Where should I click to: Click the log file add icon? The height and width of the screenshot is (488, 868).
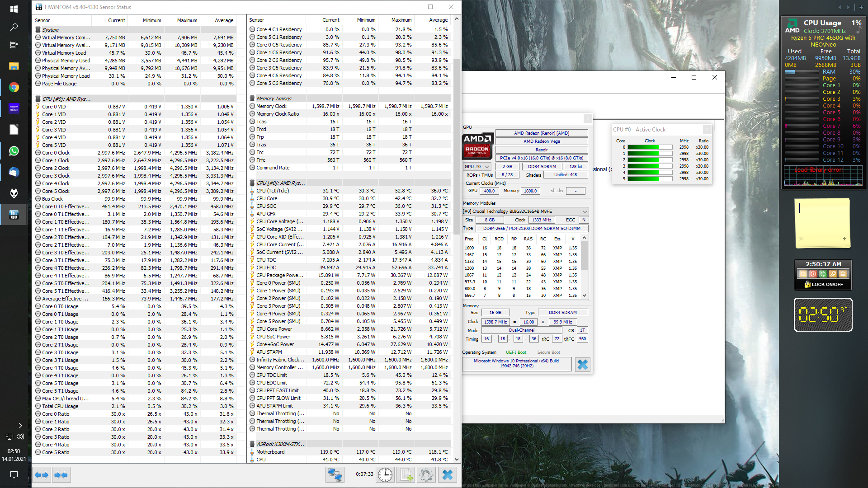406,475
